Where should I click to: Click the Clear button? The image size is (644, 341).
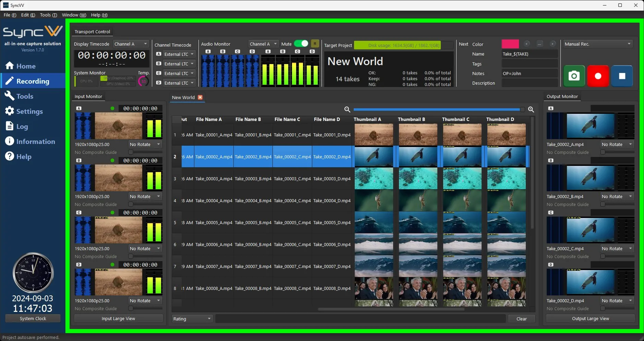coord(521,319)
